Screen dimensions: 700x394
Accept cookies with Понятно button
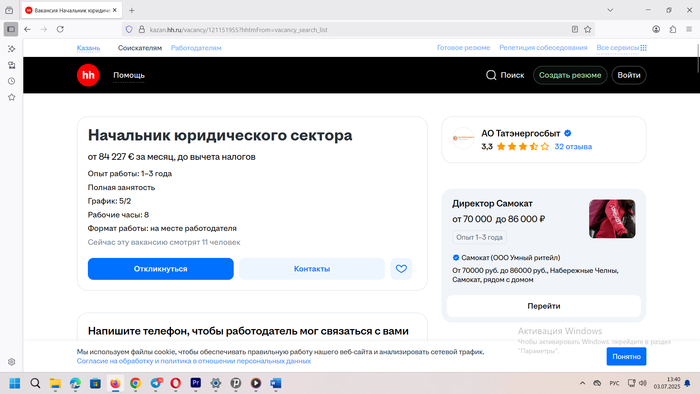[x=626, y=356]
